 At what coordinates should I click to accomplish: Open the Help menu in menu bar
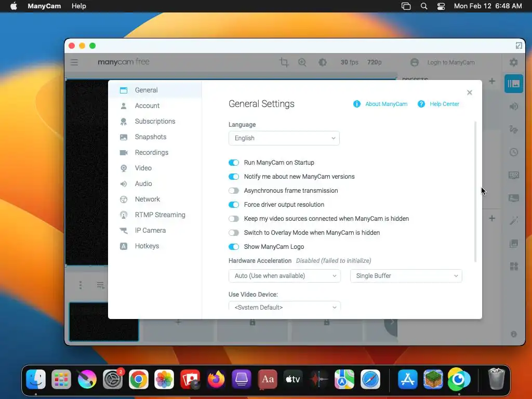tap(79, 6)
